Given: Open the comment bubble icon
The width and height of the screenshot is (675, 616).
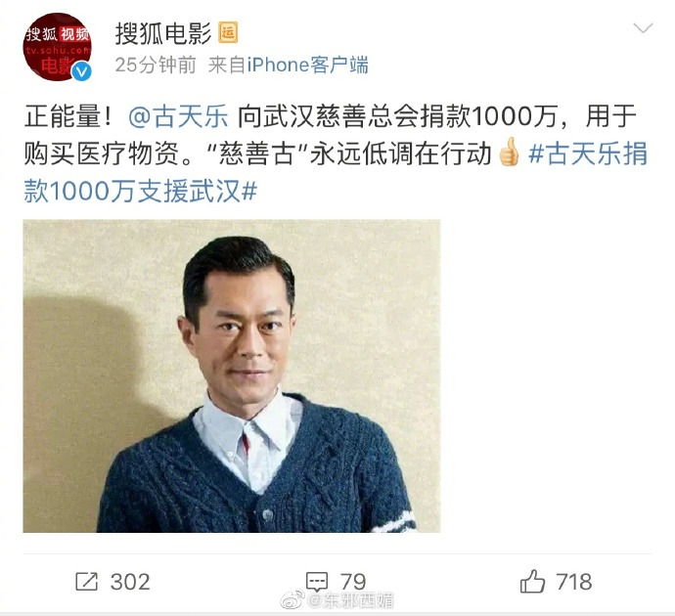Looking at the screenshot, I should click(x=317, y=582).
